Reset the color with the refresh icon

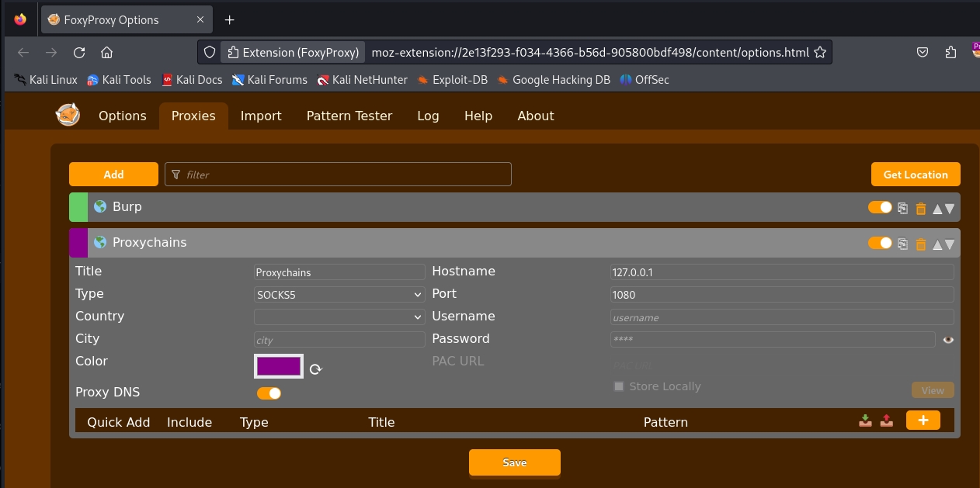315,369
